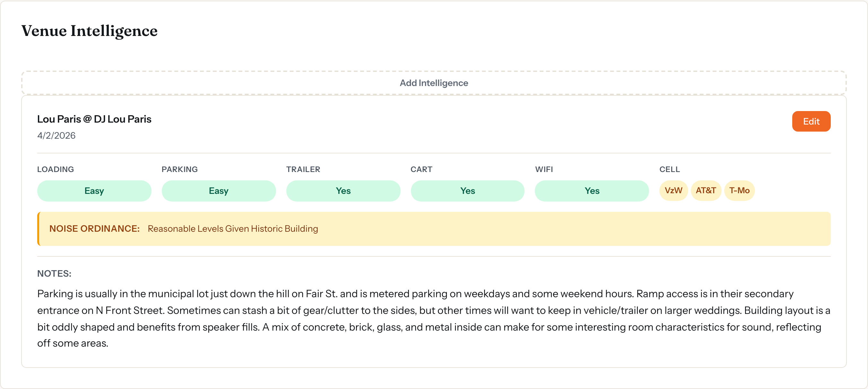Click the Add Intelligence button
The image size is (868, 389).
(434, 83)
